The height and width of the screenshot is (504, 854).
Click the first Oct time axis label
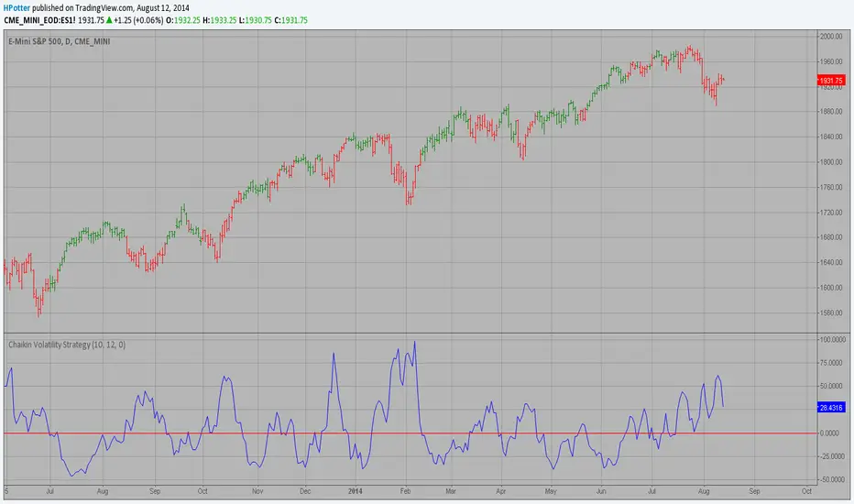pyautogui.click(x=203, y=491)
